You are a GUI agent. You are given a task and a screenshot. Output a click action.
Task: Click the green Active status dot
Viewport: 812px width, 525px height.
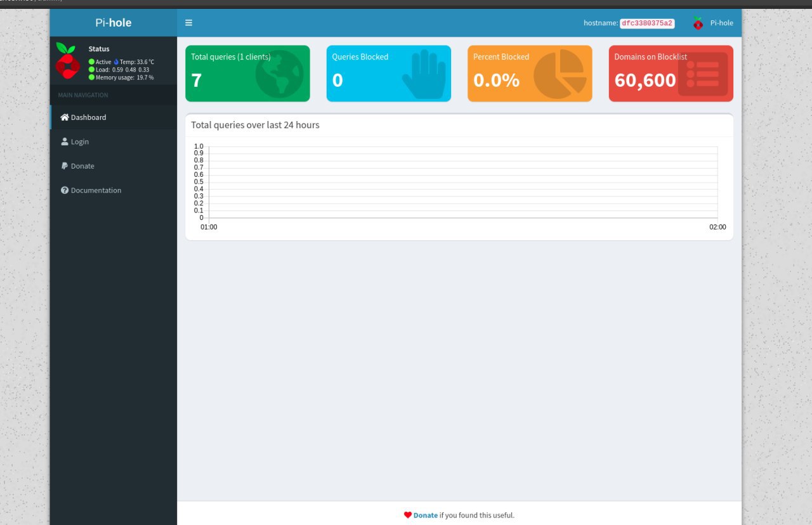click(91, 62)
